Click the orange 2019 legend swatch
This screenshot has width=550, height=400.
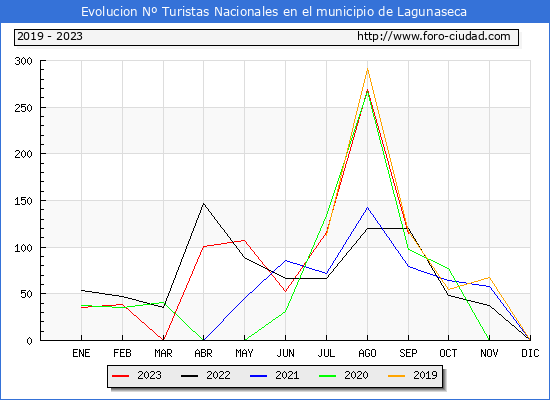(396, 376)
